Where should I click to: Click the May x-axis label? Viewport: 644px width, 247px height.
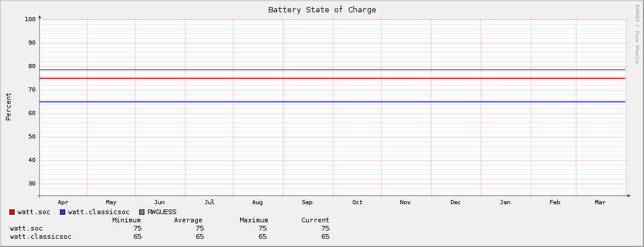[x=111, y=202]
